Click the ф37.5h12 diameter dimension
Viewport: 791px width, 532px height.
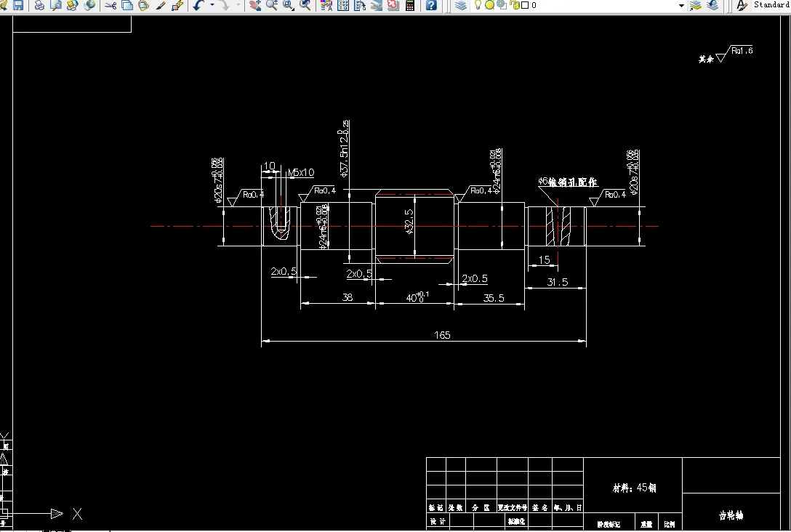tap(345, 149)
